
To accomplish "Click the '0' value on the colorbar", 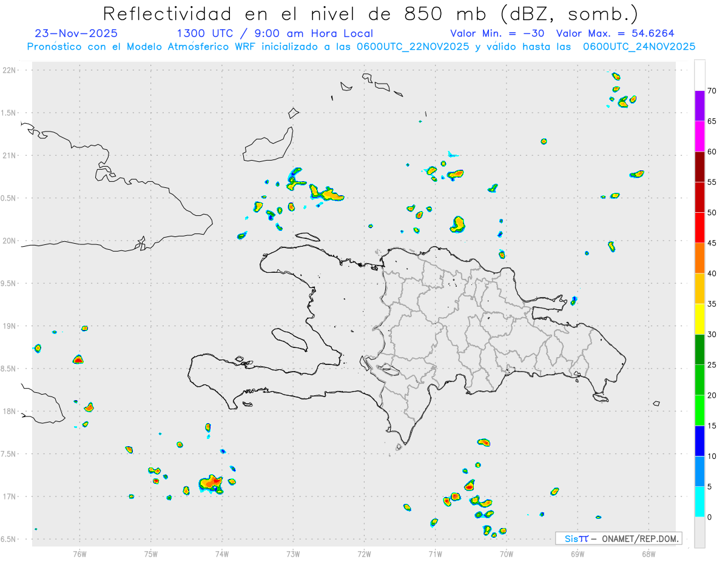I will click(710, 517).
